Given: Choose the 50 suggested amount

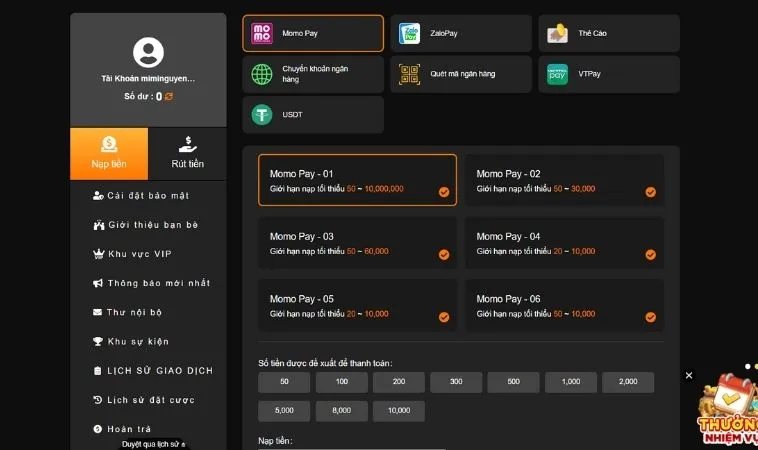Looking at the screenshot, I should pyautogui.click(x=284, y=382).
